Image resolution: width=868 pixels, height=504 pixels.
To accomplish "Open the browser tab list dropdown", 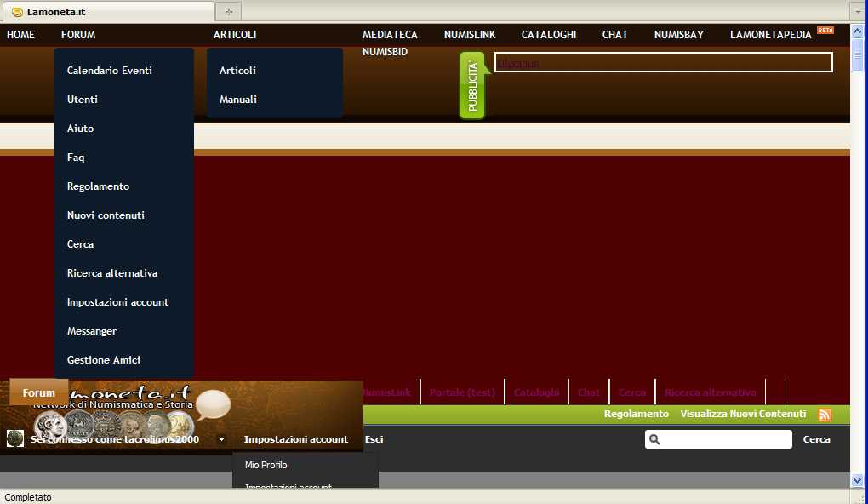I will pyautogui.click(x=858, y=12).
